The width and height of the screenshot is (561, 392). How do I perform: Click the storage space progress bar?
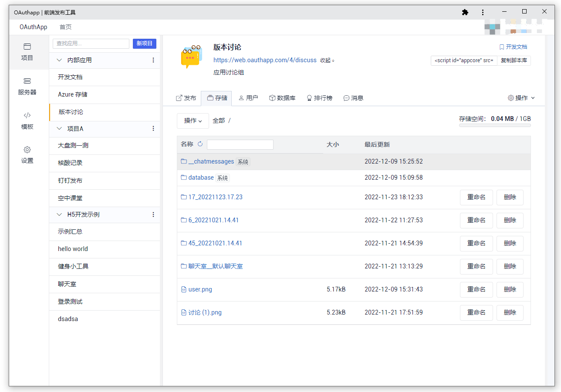click(x=494, y=125)
